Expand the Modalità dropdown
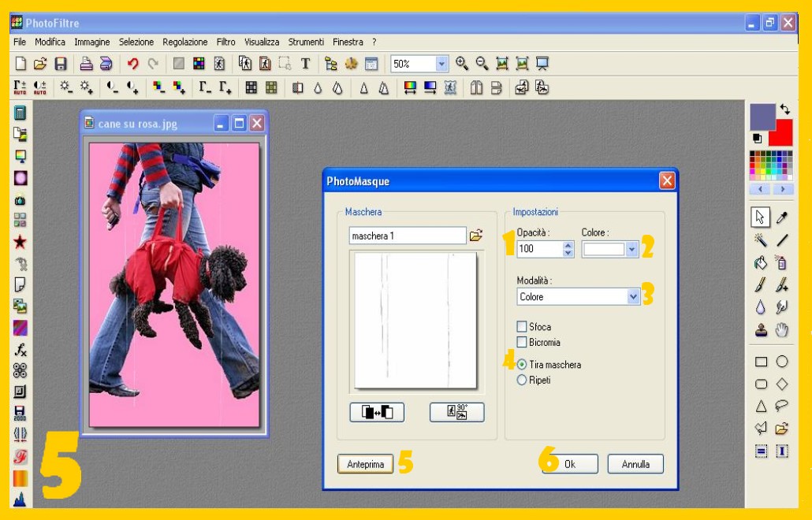 coord(633,297)
